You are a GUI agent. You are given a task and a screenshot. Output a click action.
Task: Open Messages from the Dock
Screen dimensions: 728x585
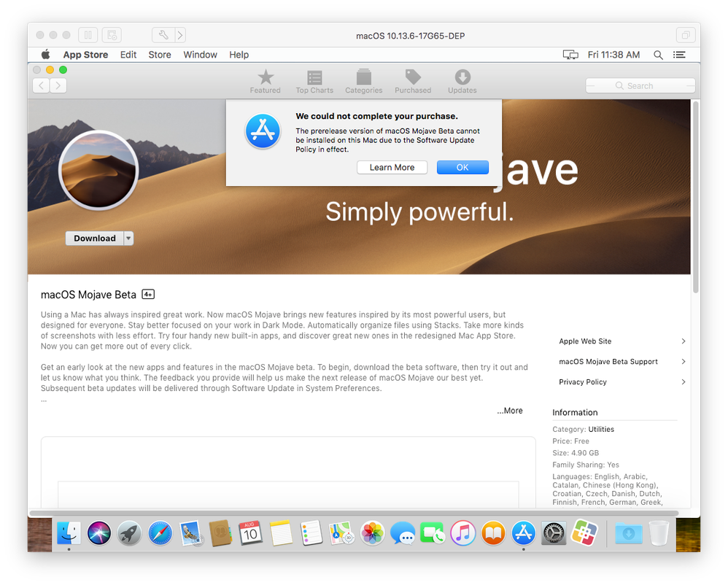[402, 532]
